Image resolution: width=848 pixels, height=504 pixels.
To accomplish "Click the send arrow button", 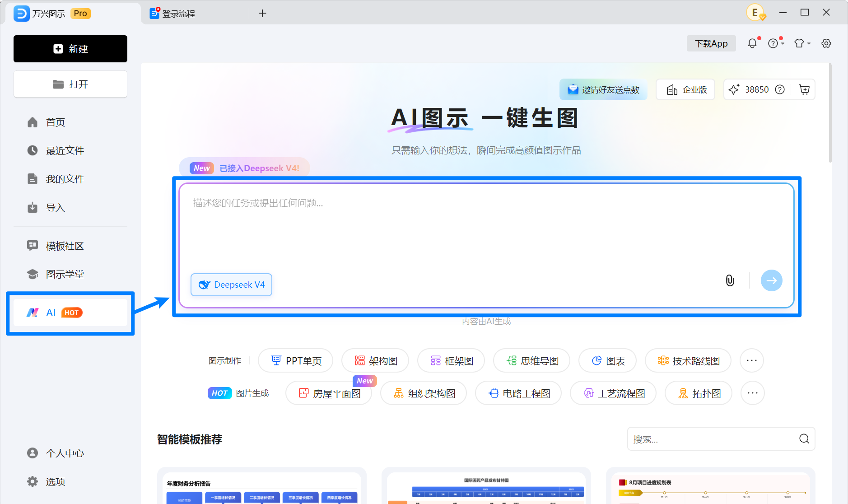I will (771, 280).
